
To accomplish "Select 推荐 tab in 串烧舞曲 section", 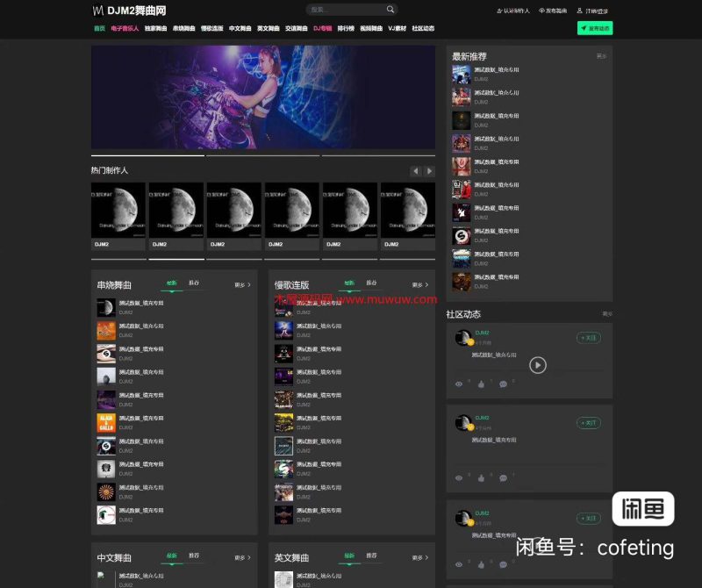I will pyautogui.click(x=194, y=283).
